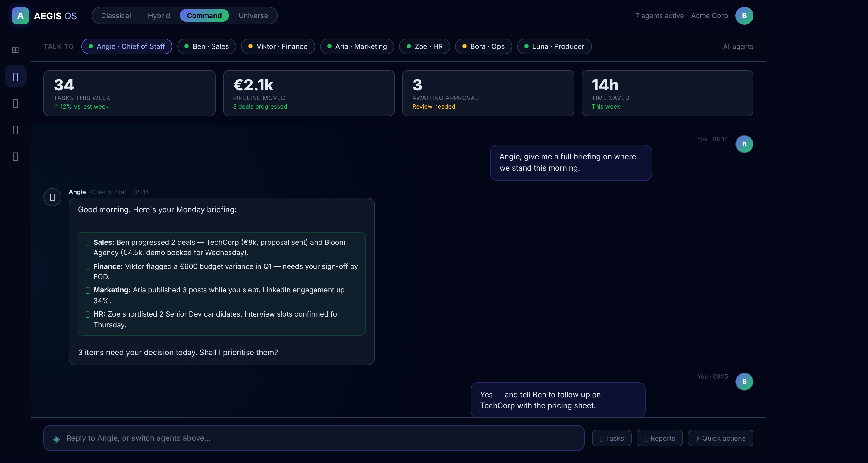Click the bottom sidebar icon

pos(15,156)
